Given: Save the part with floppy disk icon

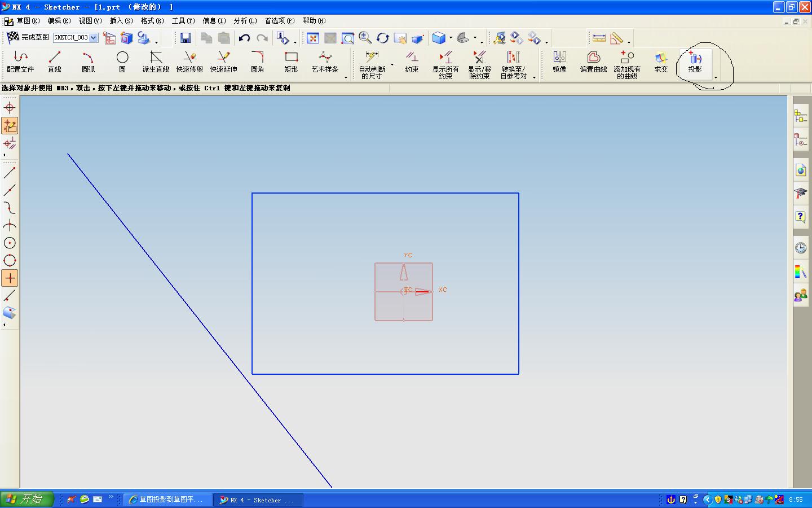Looking at the screenshot, I should tap(186, 38).
